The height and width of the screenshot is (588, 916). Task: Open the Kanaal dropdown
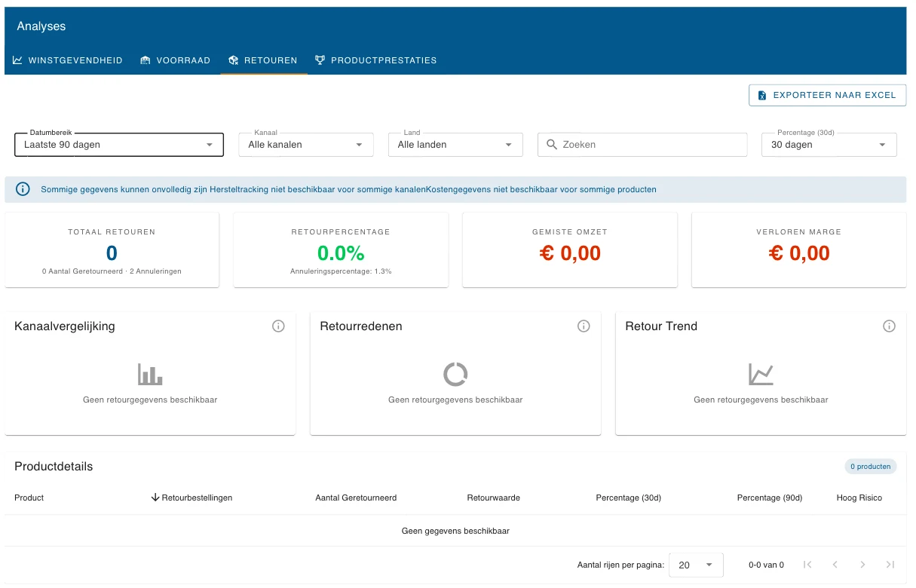tap(306, 145)
